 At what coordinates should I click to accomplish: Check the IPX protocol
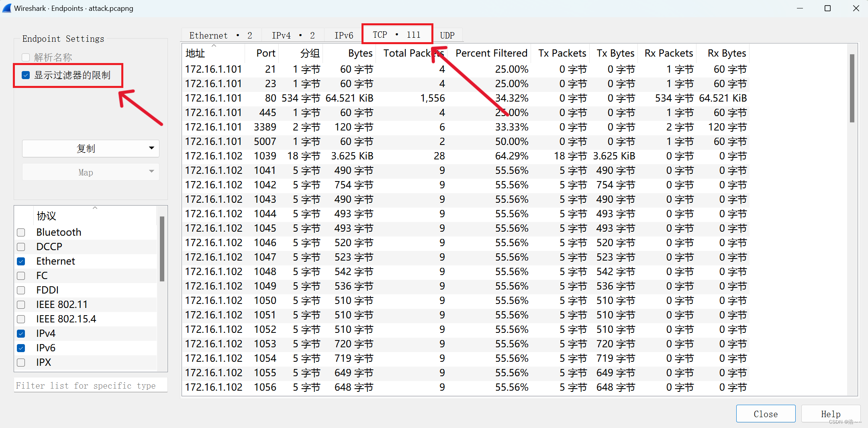(21, 362)
